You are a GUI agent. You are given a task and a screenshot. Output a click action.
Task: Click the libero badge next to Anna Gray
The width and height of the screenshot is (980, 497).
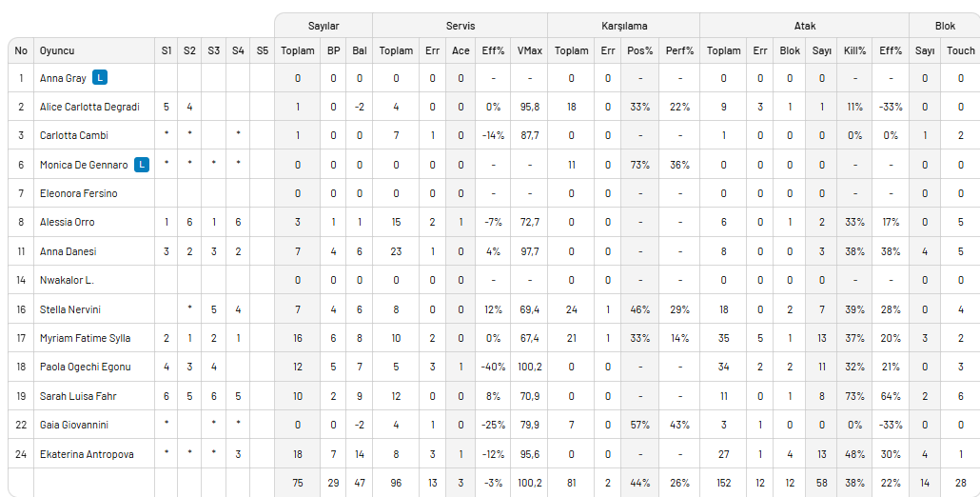pyautogui.click(x=100, y=78)
